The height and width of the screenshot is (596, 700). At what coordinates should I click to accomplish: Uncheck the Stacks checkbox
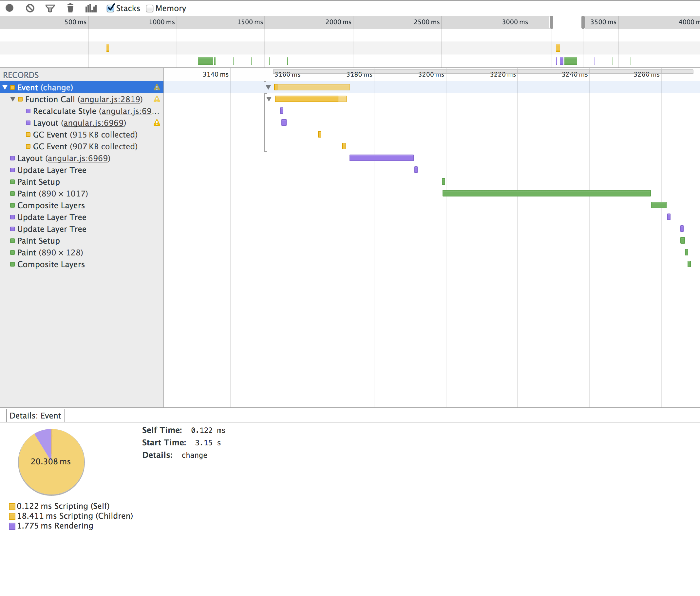tap(110, 8)
